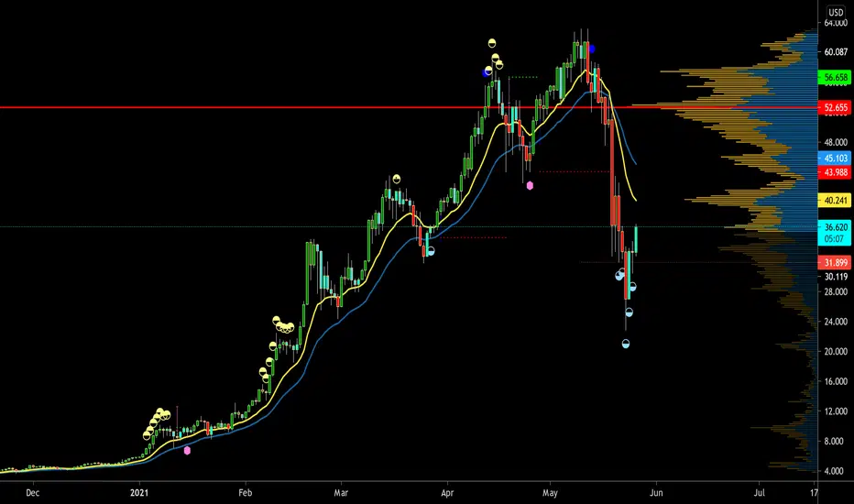854x504 pixels.
Task: Open the USD currency selector
Action: [836, 12]
